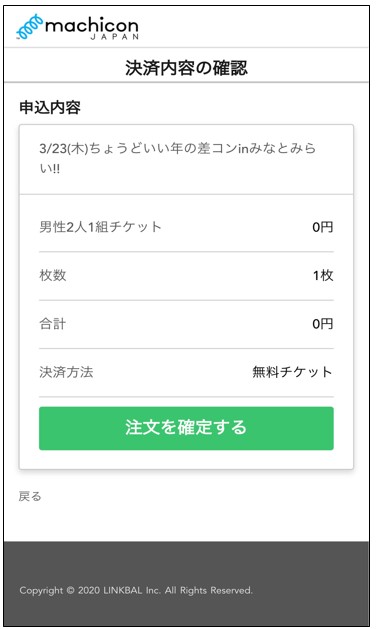The width and height of the screenshot is (376, 629).
Task: Click the 1枚 quantity value
Action: point(323,275)
